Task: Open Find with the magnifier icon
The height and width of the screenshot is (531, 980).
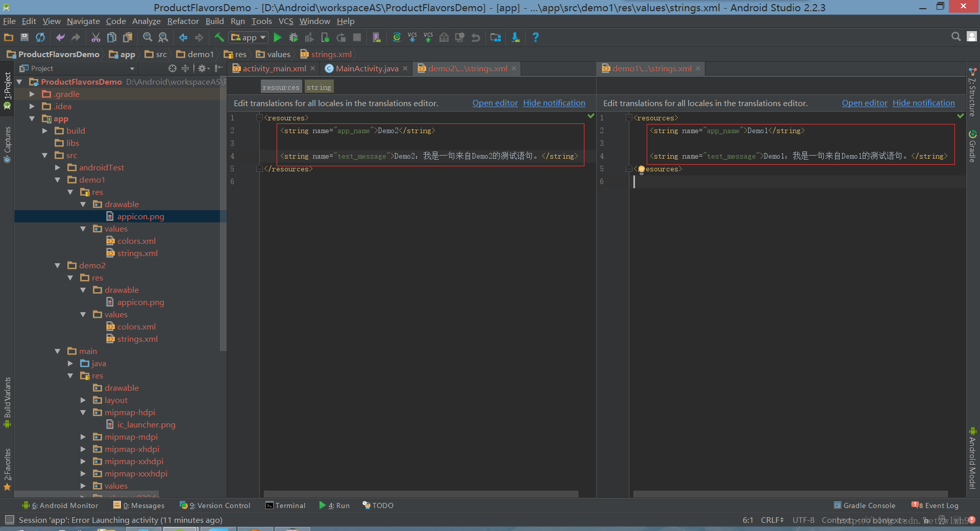Action: coord(148,37)
